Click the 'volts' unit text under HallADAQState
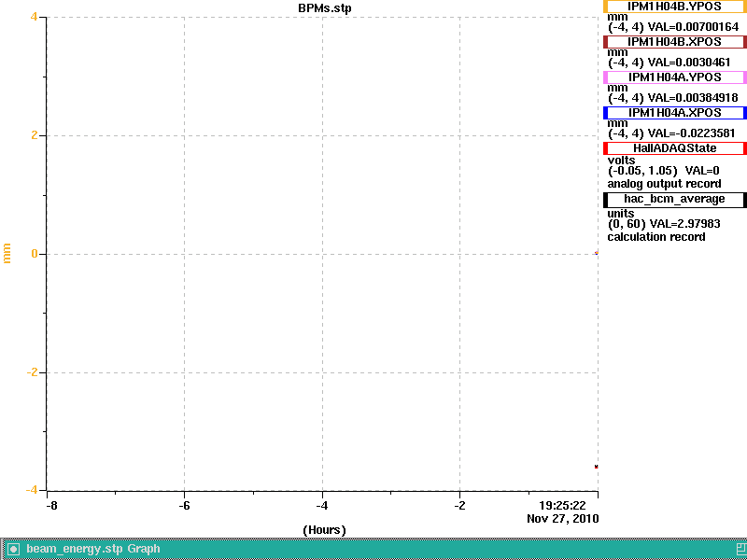Viewport: 747px width, 560px height. [621, 161]
